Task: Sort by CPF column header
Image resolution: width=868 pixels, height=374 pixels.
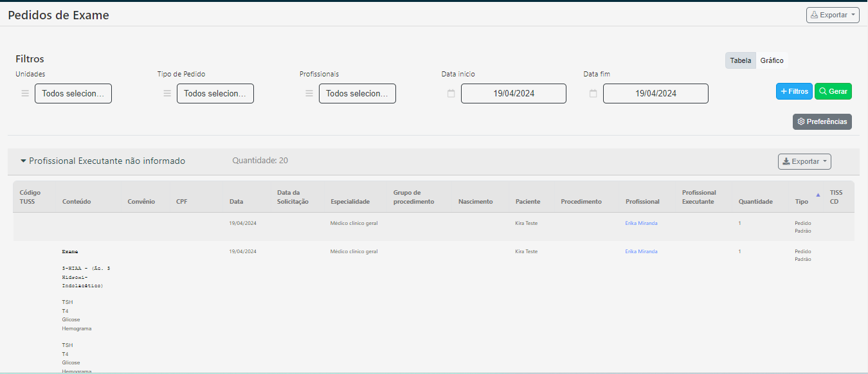Action: pyautogui.click(x=182, y=202)
